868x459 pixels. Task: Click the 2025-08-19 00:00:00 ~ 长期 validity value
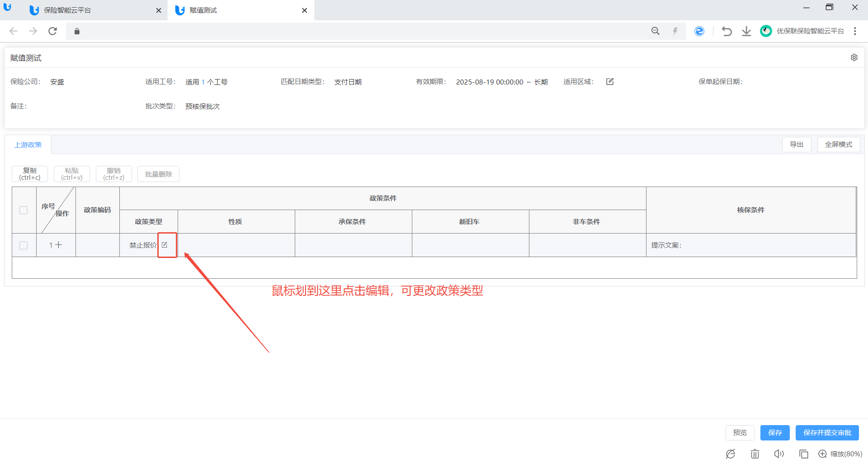click(x=502, y=82)
